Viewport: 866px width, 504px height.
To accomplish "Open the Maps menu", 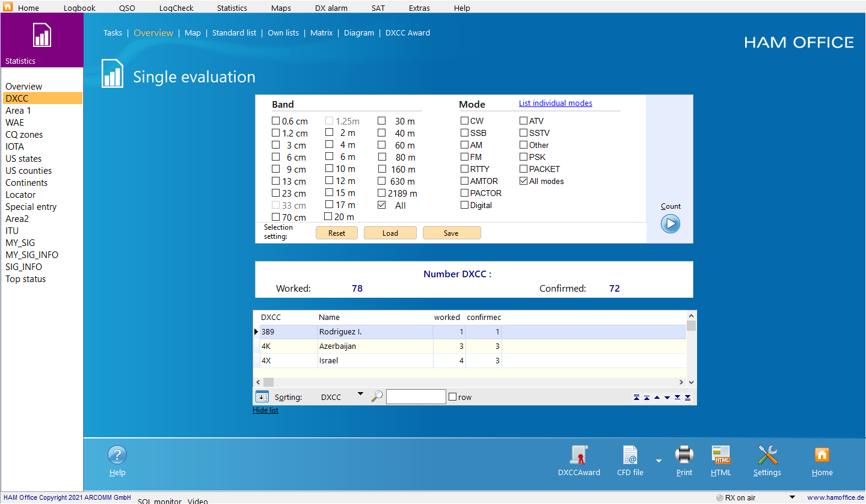I will coord(281,8).
